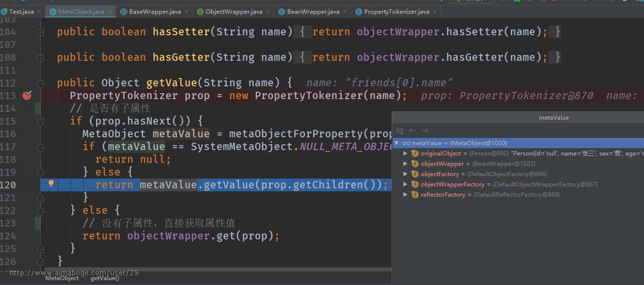Click the forward arrow in metaValue popup

coord(425,130)
